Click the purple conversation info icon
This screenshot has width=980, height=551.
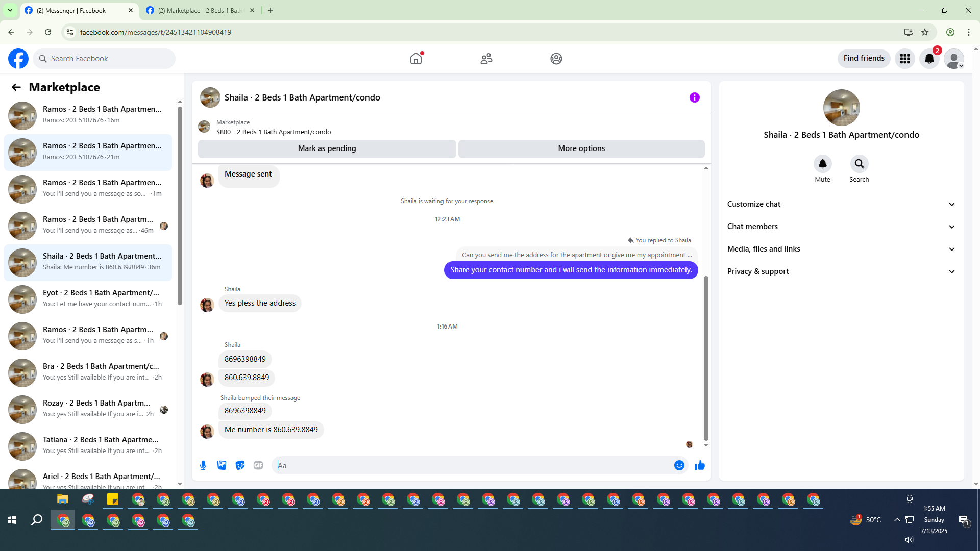695,97
